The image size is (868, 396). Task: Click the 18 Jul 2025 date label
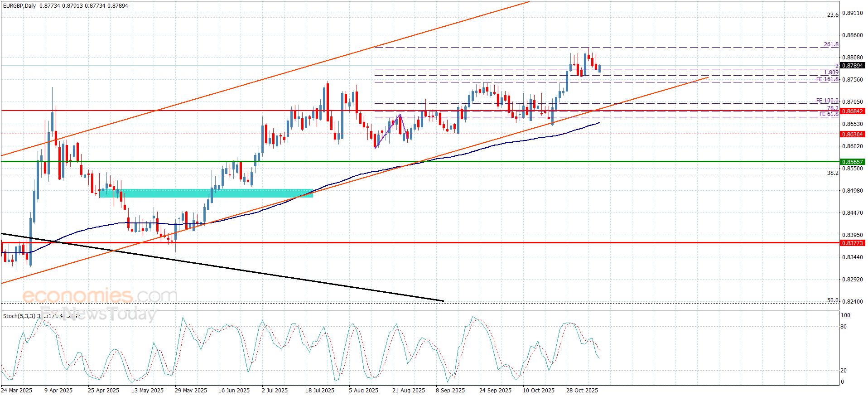[320, 391]
